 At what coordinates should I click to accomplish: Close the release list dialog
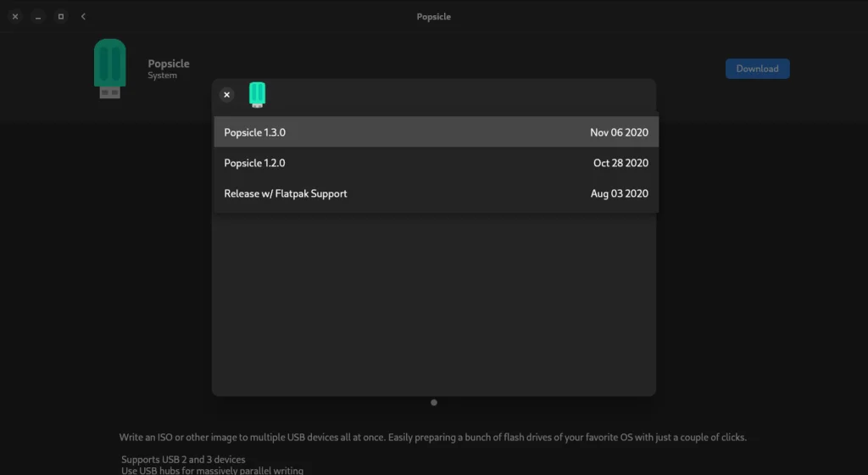tap(226, 95)
